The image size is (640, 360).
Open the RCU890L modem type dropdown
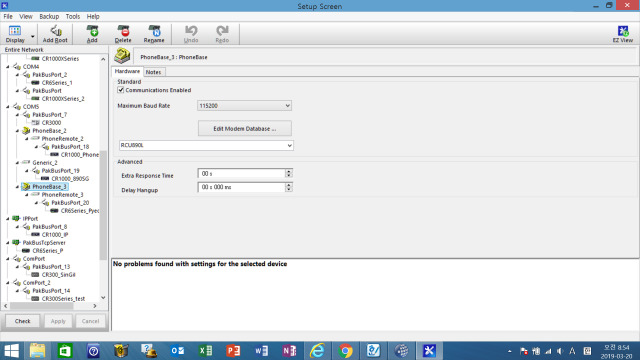pos(206,145)
